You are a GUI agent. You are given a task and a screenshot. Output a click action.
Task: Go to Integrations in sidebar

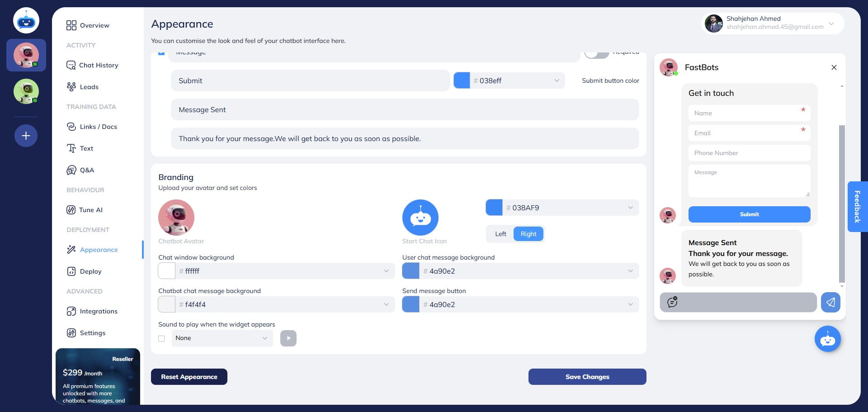click(98, 311)
